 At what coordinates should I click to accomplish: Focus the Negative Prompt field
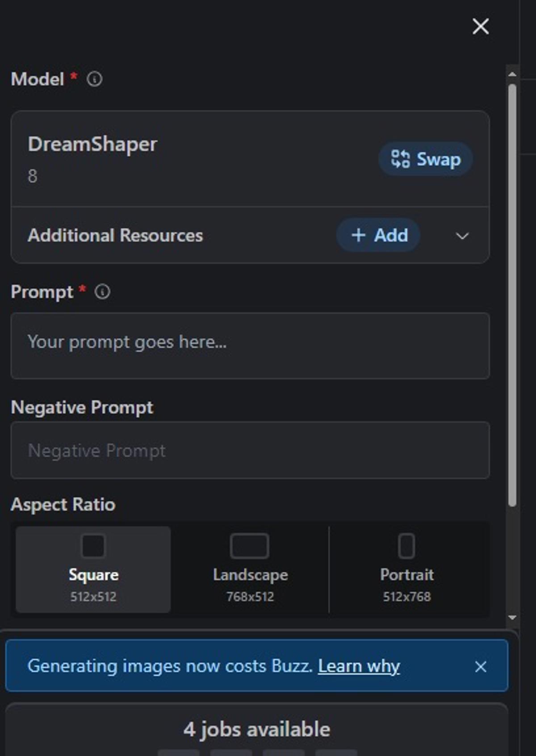pos(250,450)
